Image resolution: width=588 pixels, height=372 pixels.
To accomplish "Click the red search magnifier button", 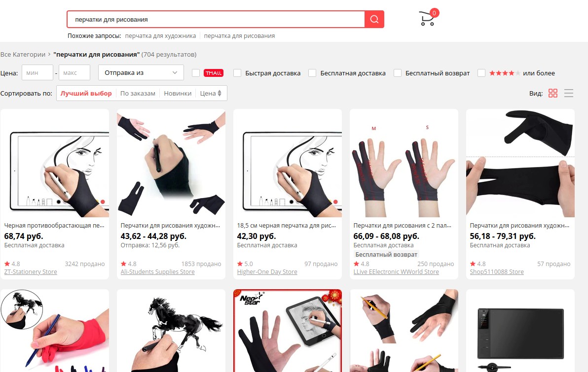I will [x=374, y=19].
